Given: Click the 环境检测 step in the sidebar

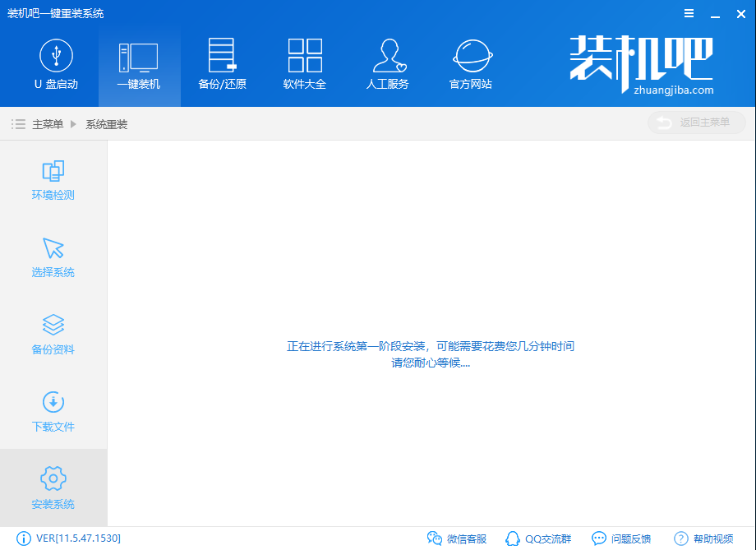Looking at the screenshot, I should pos(53,180).
